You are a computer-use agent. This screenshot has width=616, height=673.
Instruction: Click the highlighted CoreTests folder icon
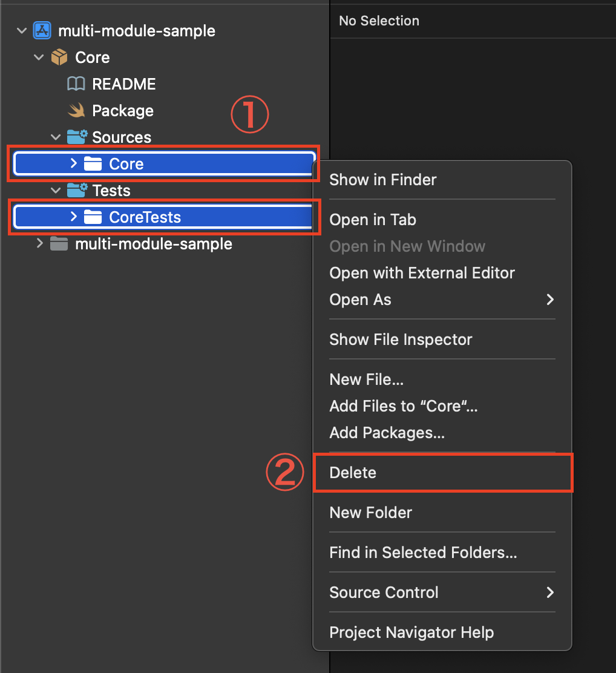93,217
